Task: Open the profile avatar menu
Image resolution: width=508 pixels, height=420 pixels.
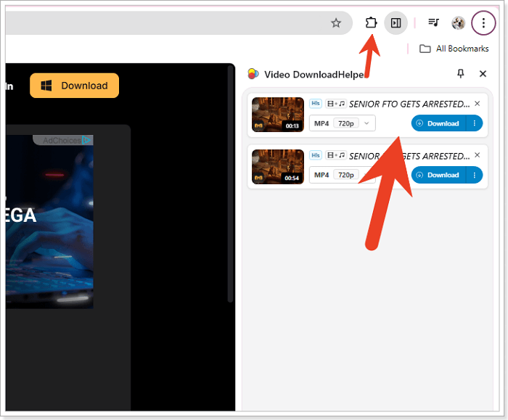Action: click(458, 23)
